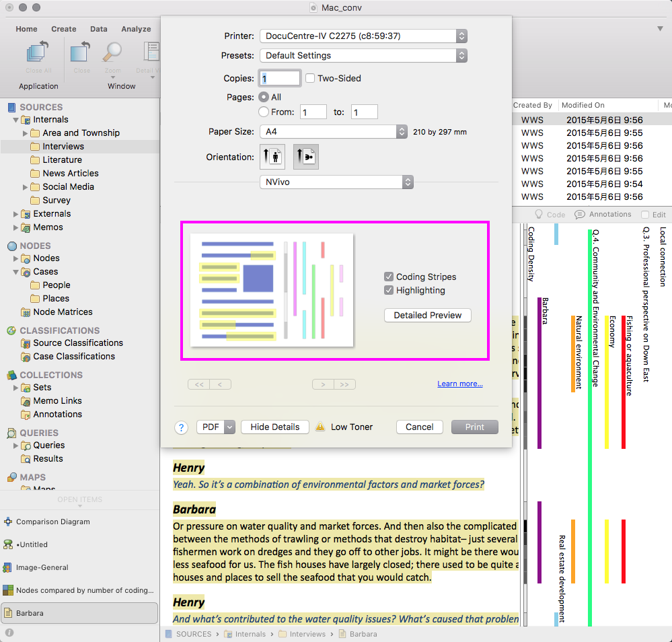This screenshot has height=642, width=672.
Task: Click the Detail View icon
Action: coord(151,52)
